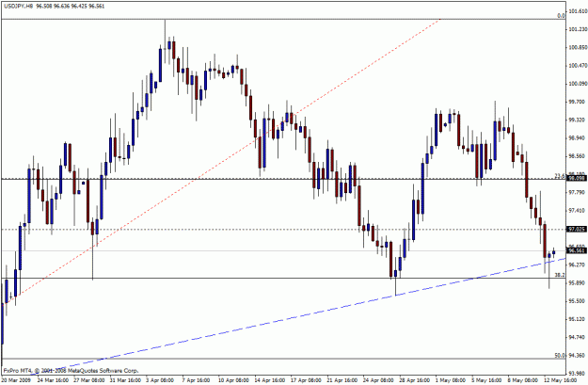Select the 101.610 price axis label
The height and width of the screenshot is (385, 588).
[578, 11]
